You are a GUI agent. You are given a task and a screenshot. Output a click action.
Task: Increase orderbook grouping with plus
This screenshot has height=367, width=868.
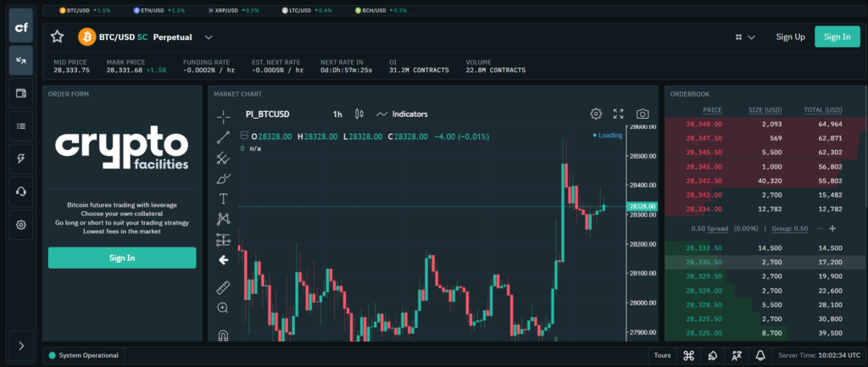[x=832, y=229]
